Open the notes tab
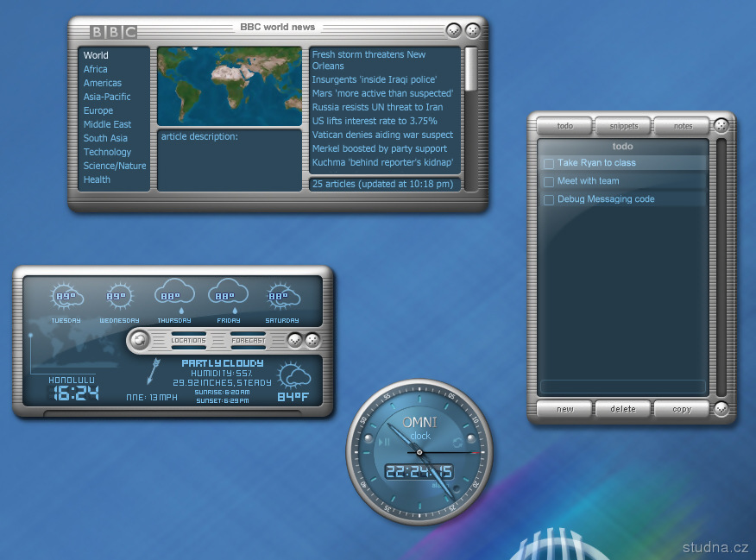Screen dimensions: 756x560 (683, 126)
